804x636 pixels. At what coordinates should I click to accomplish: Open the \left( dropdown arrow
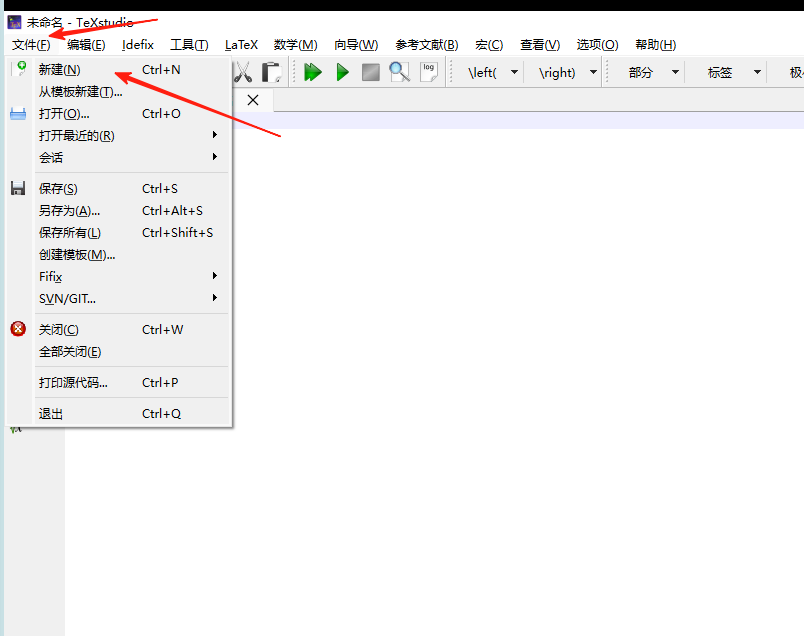514,73
